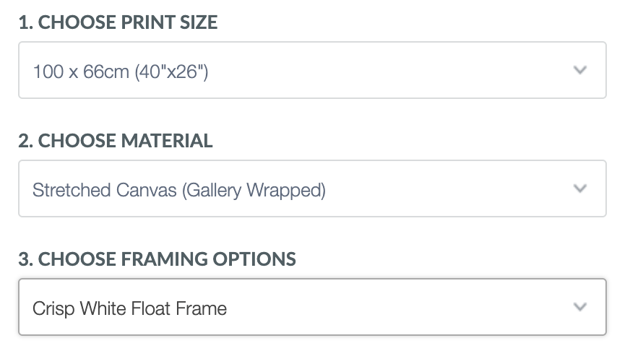Click the '100 x 66cm (40"x26")' size value
This screenshot has width=643, height=364.
coord(121,71)
